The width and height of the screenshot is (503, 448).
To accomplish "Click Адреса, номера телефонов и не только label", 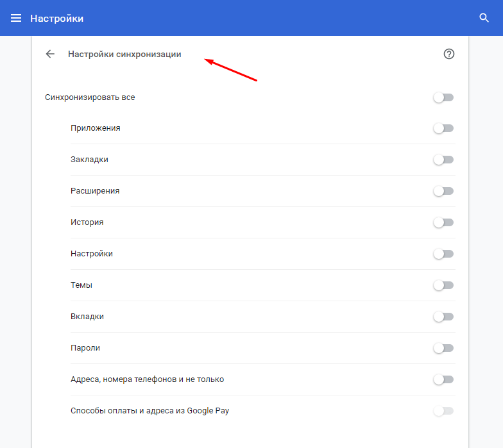I will (148, 379).
